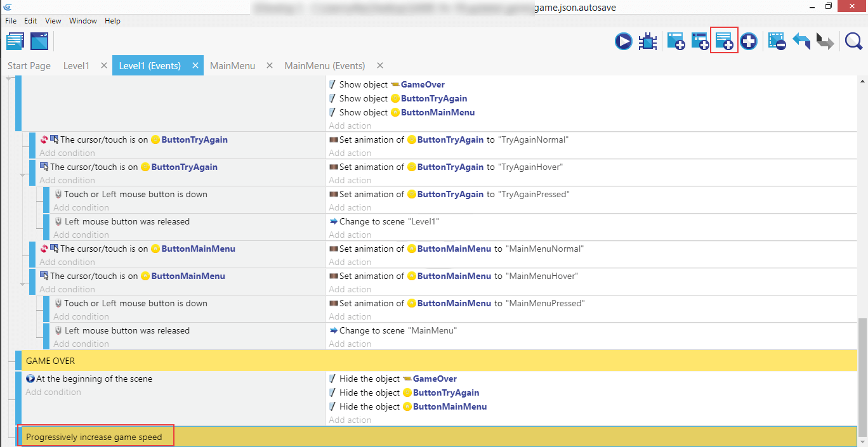Launch the game preview with the play icon
868x447 pixels.
click(623, 42)
